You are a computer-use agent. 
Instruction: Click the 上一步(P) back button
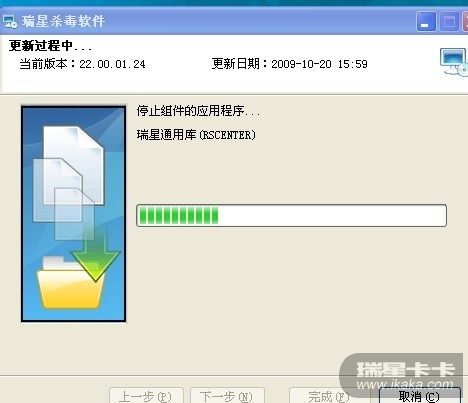[146, 396]
